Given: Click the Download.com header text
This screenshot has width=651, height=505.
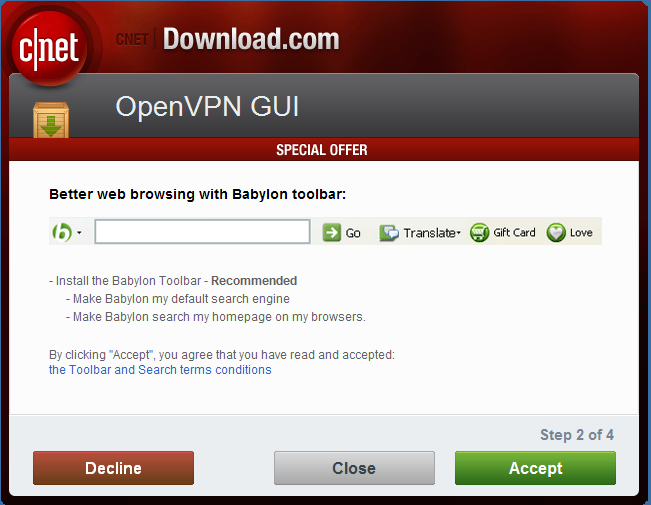Looking at the screenshot, I should pyautogui.click(x=251, y=39).
